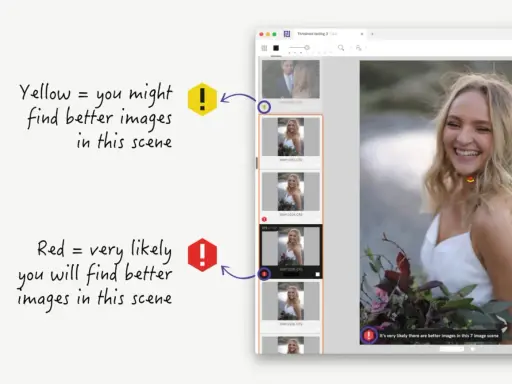This screenshot has width=512, height=384.
Task: Select the single image view icon
Action: [276, 48]
